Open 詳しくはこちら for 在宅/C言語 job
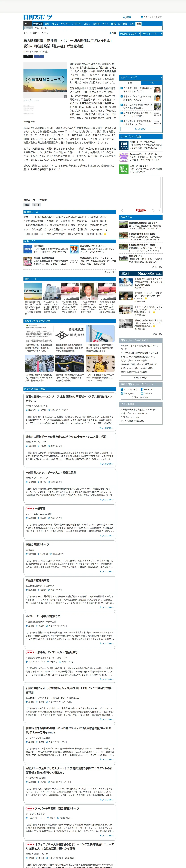Image resolution: width=186 pixels, height=868 pixels. point(106,428)
